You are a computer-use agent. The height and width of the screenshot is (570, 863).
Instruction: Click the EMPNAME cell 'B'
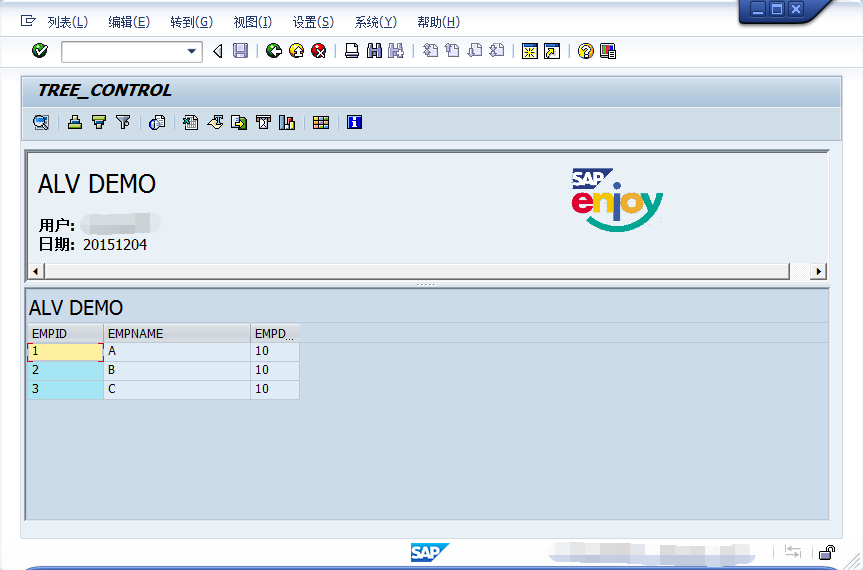tap(177, 370)
